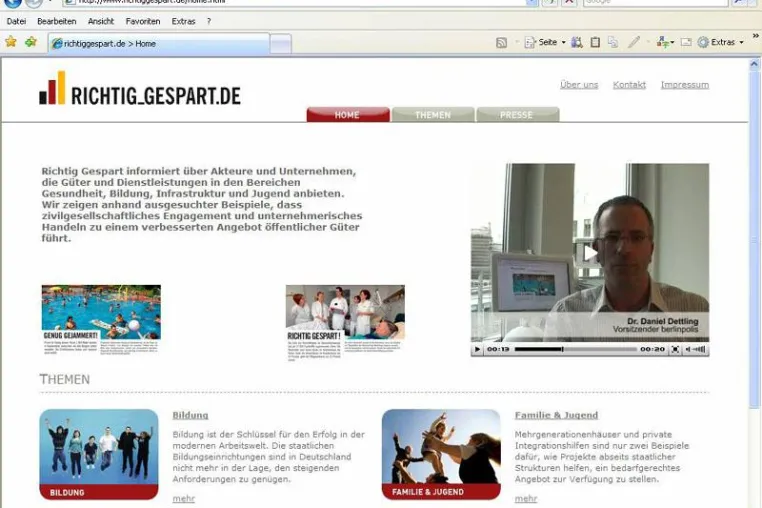Click the 00:20 total time display

tap(652, 349)
